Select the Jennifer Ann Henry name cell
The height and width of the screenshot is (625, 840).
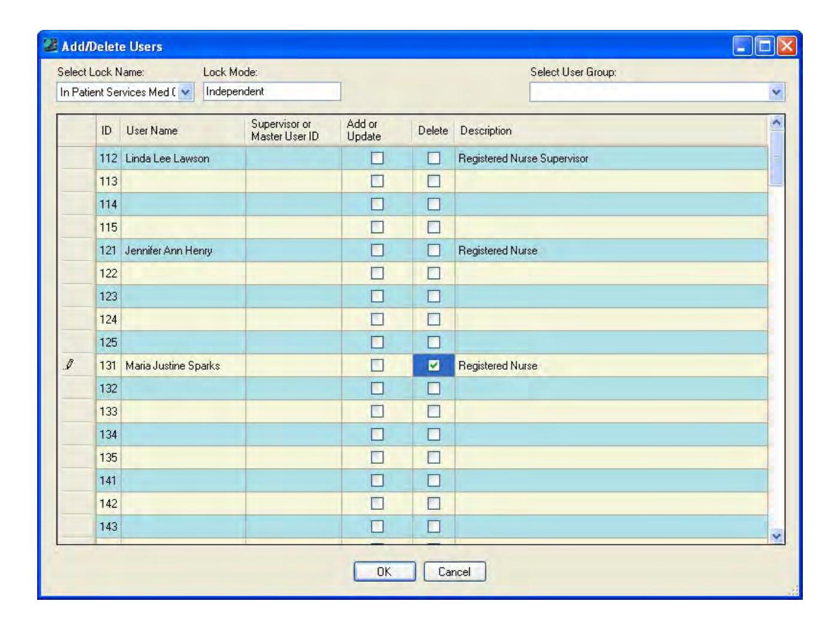coord(183,250)
